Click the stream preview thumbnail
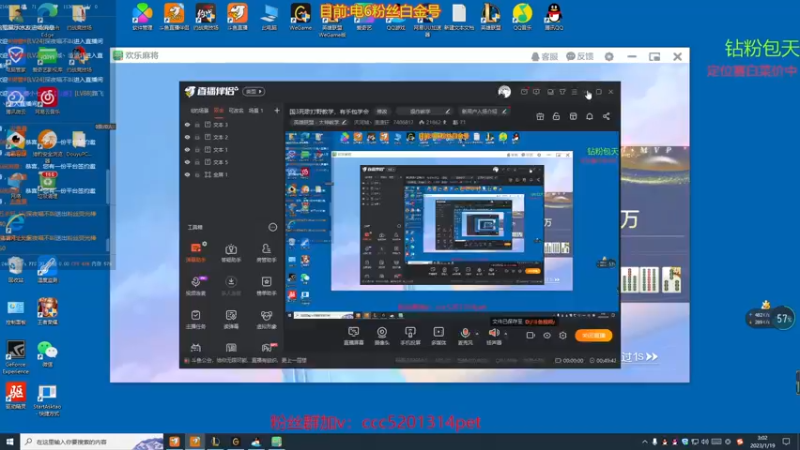The height and width of the screenshot is (450, 800). [452, 225]
